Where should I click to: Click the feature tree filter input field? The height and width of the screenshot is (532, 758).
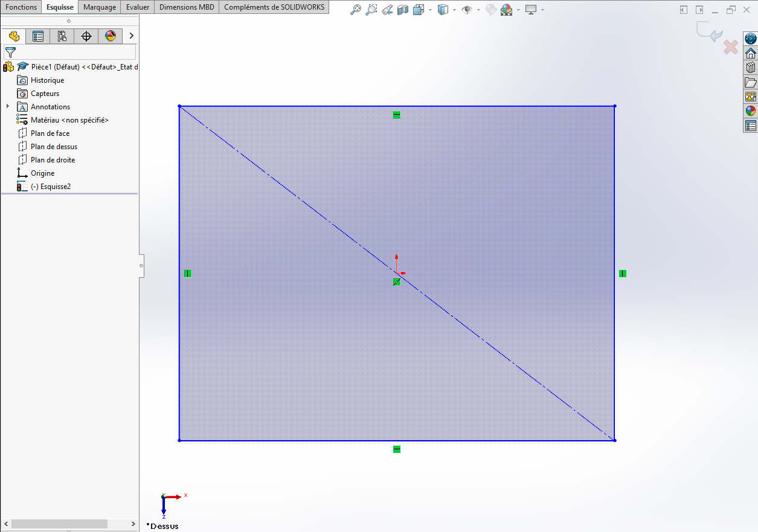(75, 53)
